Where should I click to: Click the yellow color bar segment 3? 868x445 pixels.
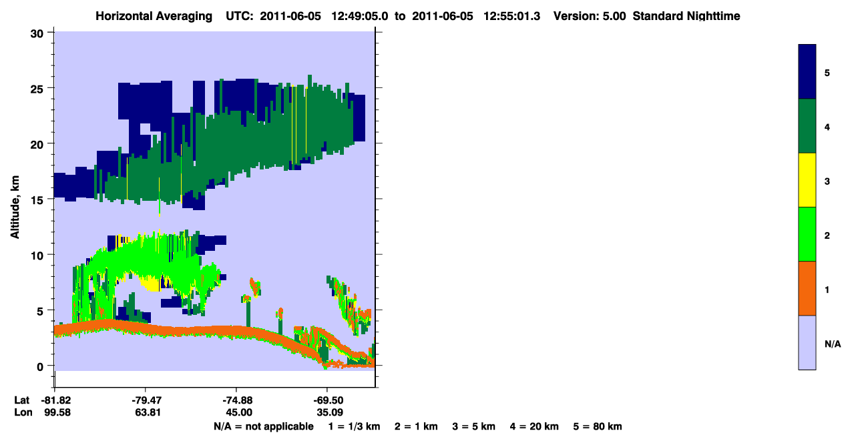807,180
